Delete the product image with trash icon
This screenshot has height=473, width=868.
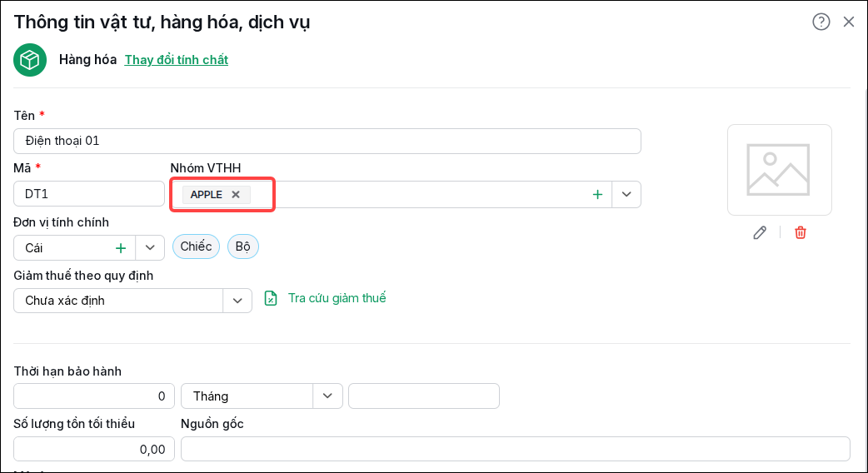pyautogui.click(x=801, y=232)
